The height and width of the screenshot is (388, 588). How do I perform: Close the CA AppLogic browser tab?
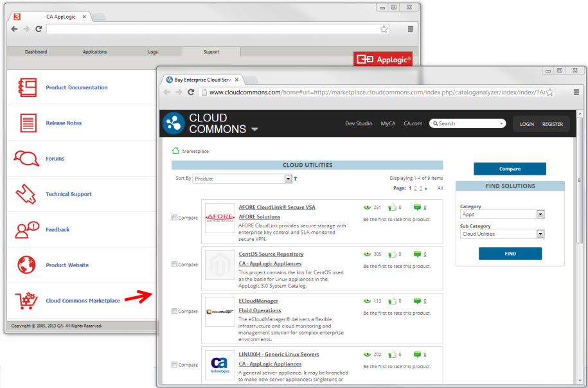pos(84,17)
